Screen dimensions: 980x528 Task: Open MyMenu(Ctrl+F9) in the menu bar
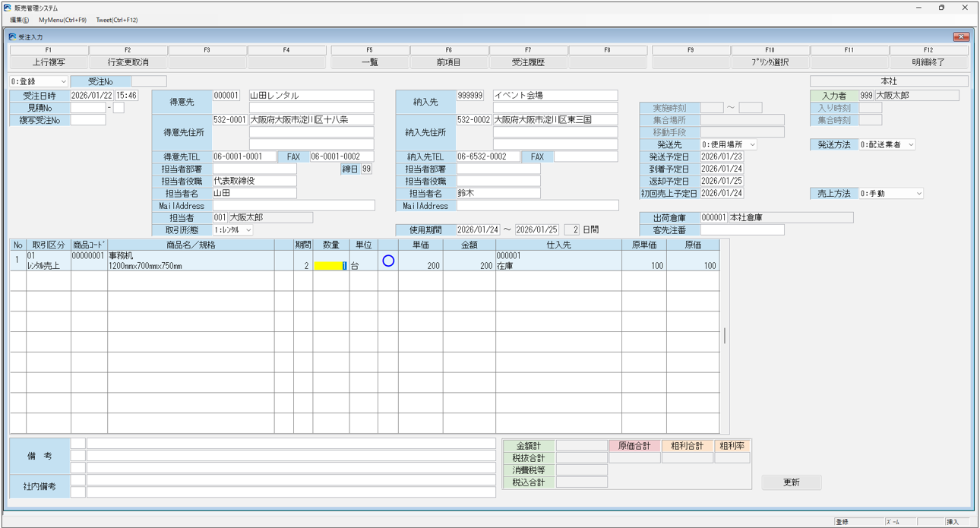click(x=62, y=20)
